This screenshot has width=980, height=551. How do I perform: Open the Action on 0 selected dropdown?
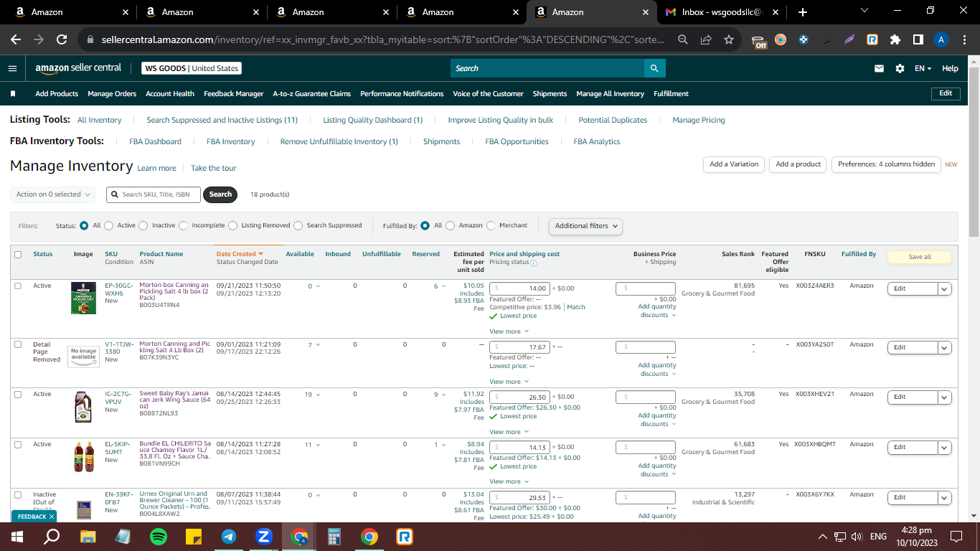click(x=54, y=194)
